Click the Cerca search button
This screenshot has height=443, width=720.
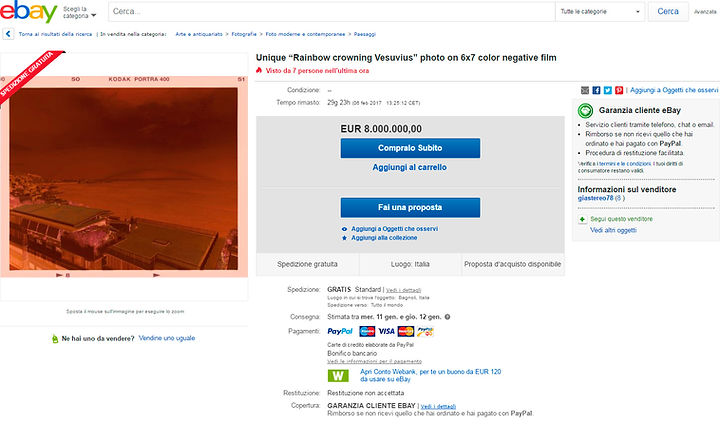coord(668,11)
